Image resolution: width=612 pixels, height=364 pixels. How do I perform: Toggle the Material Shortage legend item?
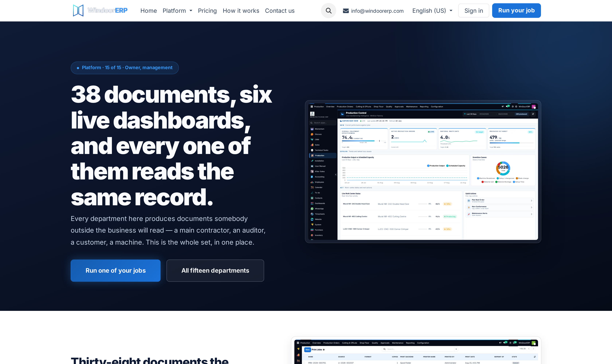[503, 182]
